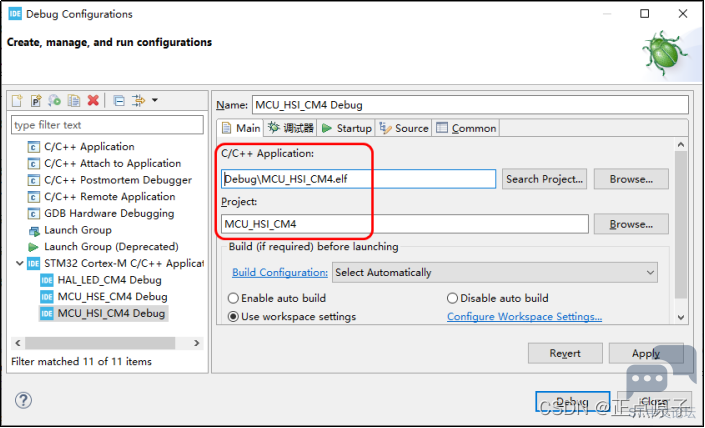Image resolution: width=705 pixels, height=428 pixels.
Task: Open the Build Configuration link
Action: (x=280, y=272)
